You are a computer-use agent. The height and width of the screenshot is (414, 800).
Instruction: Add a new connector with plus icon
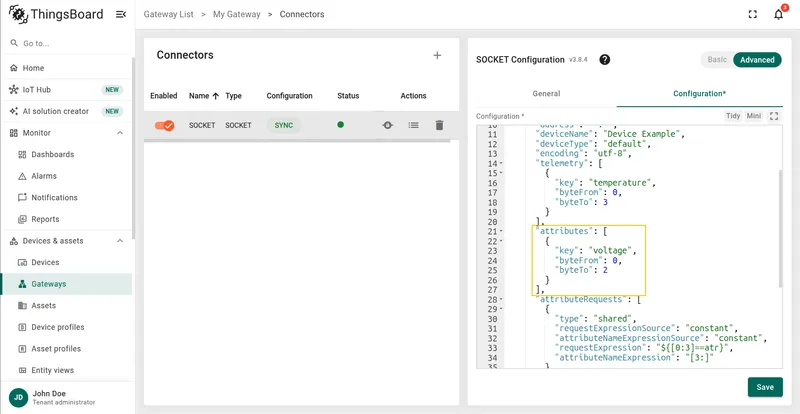click(x=437, y=55)
